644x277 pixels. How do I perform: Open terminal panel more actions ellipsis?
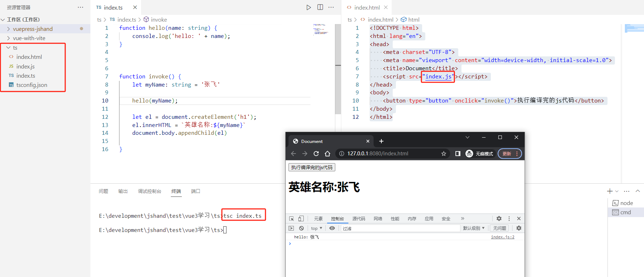pyautogui.click(x=627, y=191)
